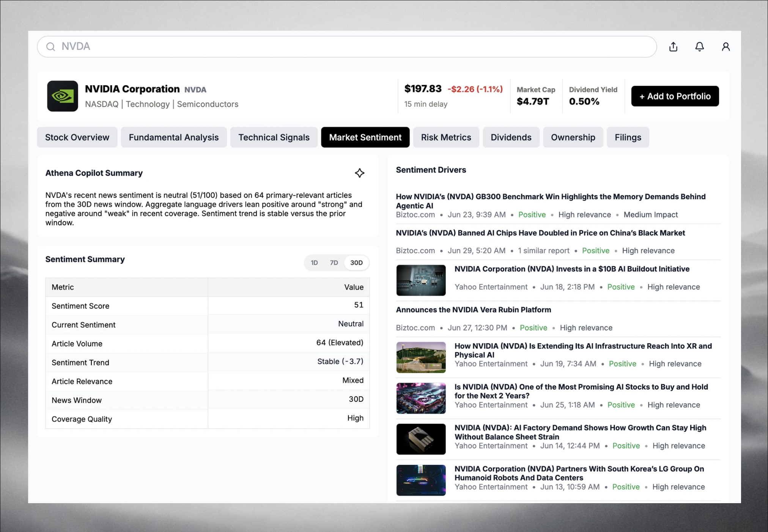Screen dimensions: 768x532
Task: Switch to the Dividends tab
Action: pos(511,137)
